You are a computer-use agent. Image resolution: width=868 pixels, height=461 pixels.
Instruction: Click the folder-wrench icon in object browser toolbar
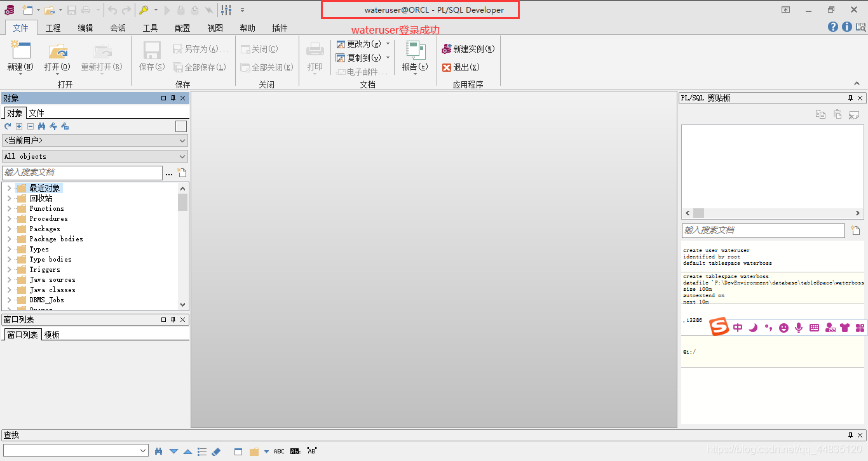point(65,126)
